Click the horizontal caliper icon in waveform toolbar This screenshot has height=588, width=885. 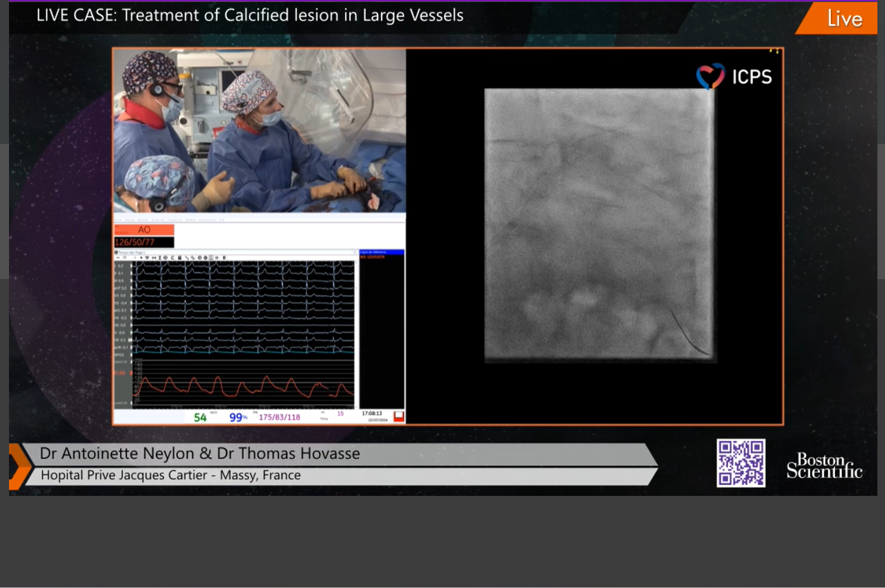[x=153, y=258]
